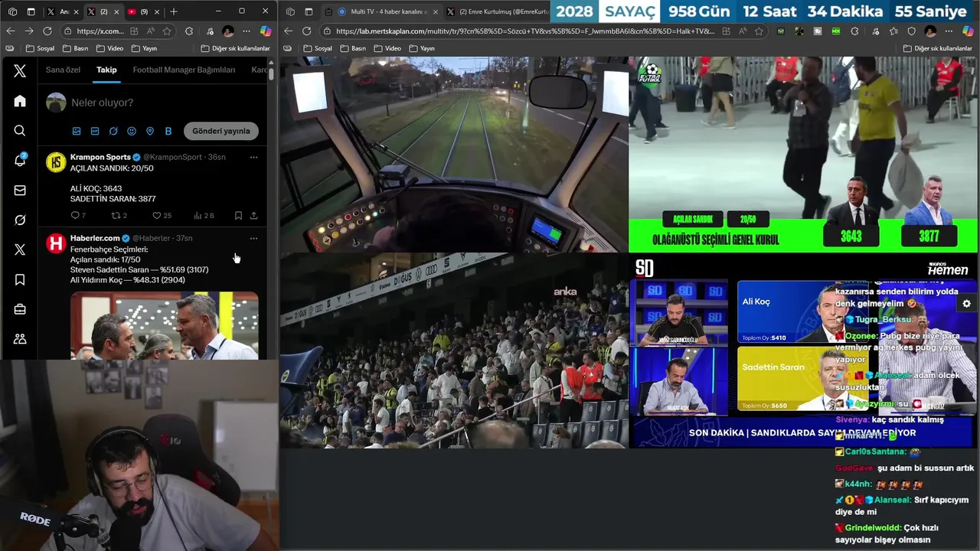Like the Krampon Sports post
The width and height of the screenshot is (980, 551).
click(161, 216)
